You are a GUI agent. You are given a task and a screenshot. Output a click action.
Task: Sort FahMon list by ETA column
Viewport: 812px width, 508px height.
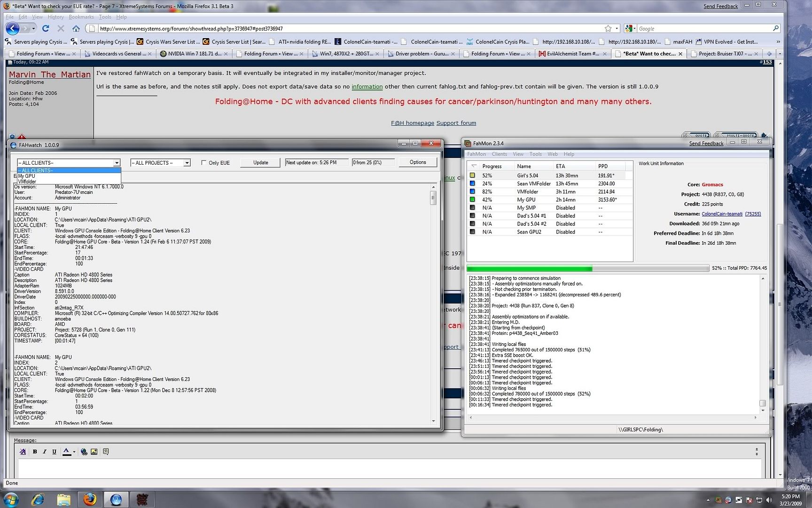point(573,166)
